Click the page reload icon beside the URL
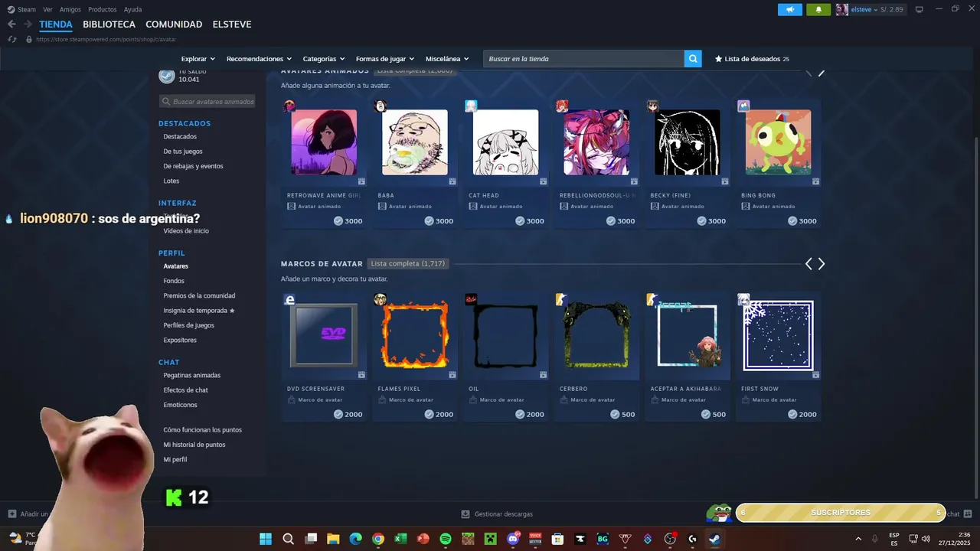 coord(12,39)
